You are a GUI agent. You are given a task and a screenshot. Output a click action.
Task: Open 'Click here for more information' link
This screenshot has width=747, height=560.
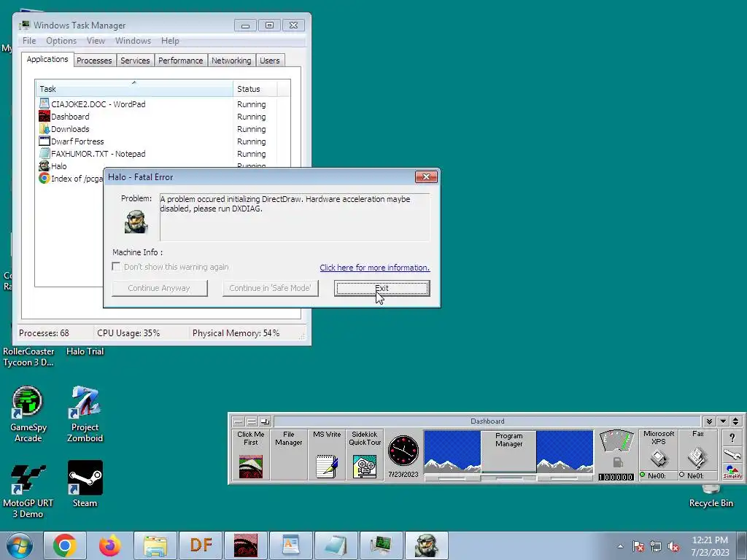point(374,268)
